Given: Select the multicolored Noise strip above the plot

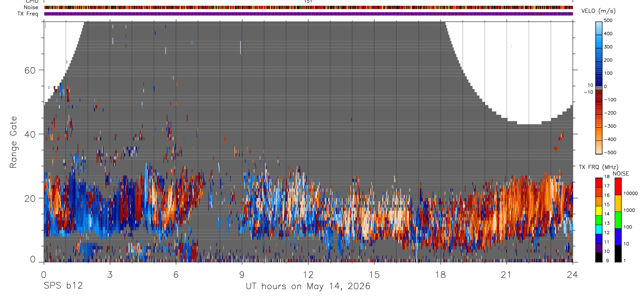Looking at the screenshot, I should [308, 7].
